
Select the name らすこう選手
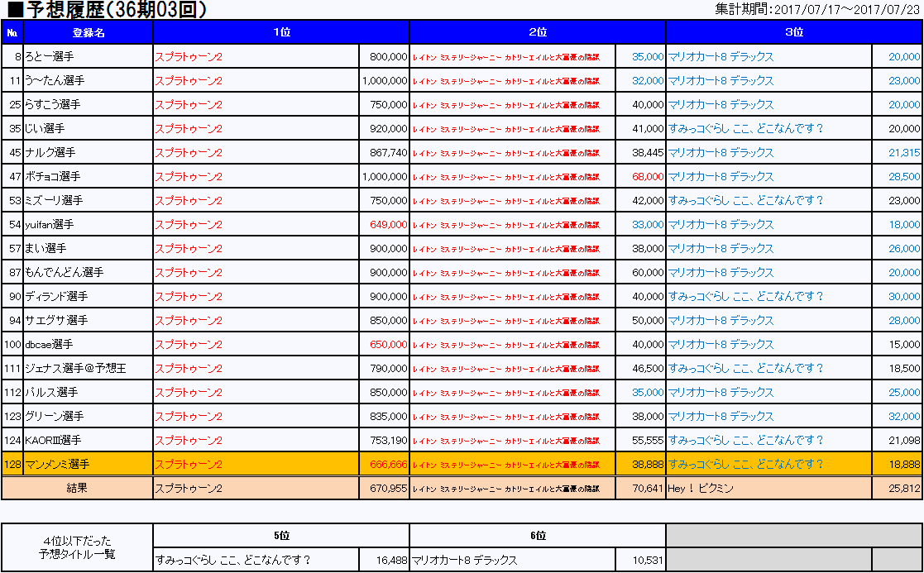[x=52, y=105]
